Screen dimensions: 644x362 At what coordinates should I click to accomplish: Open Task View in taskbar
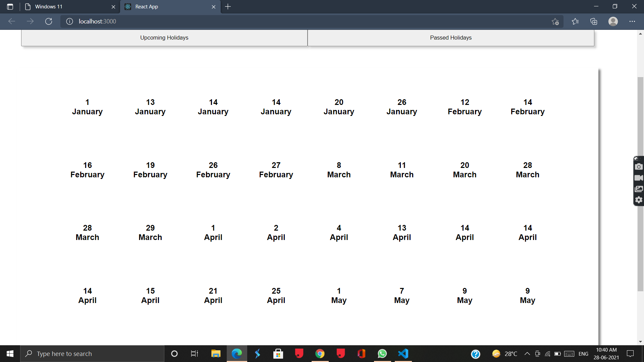[195, 354]
